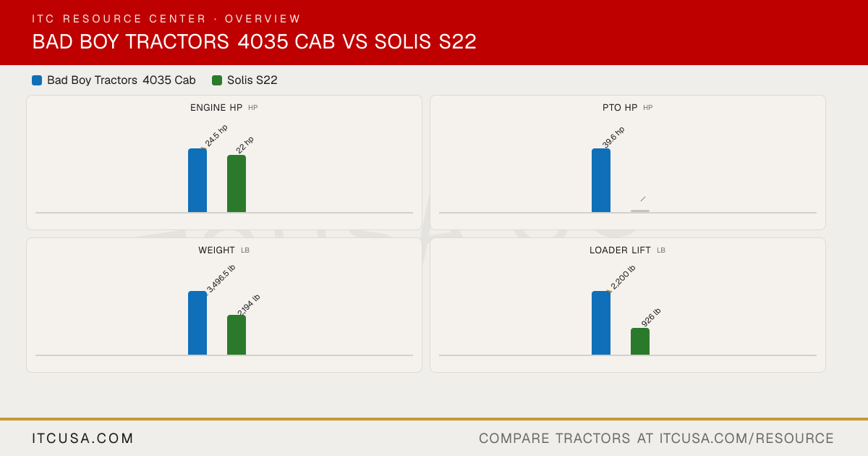The height and width of the screenshot is (456, 868).
Task: Click the LOADER LIFT chart title
Action: pyautogui.click(x=620, y=250)
